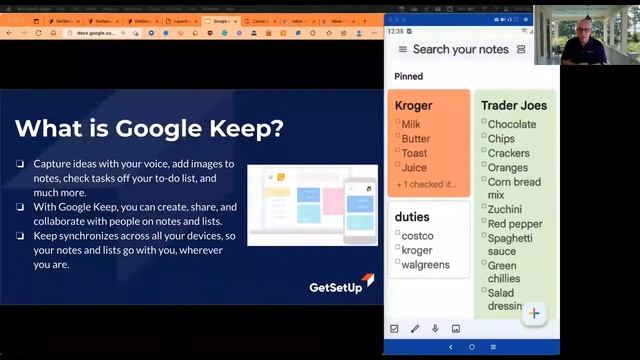Add a new image note in Keep
The image size is (640, 360).
tap(456, 329)
